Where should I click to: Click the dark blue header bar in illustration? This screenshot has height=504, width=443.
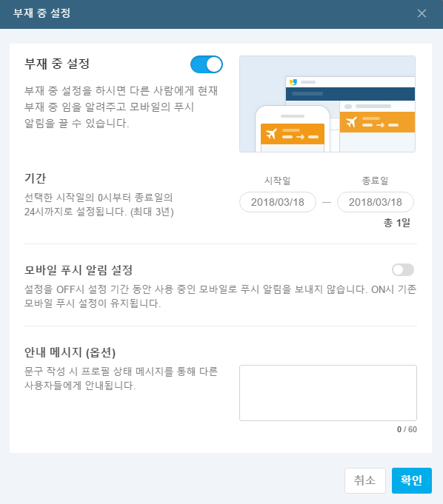(x=350, y=94)
